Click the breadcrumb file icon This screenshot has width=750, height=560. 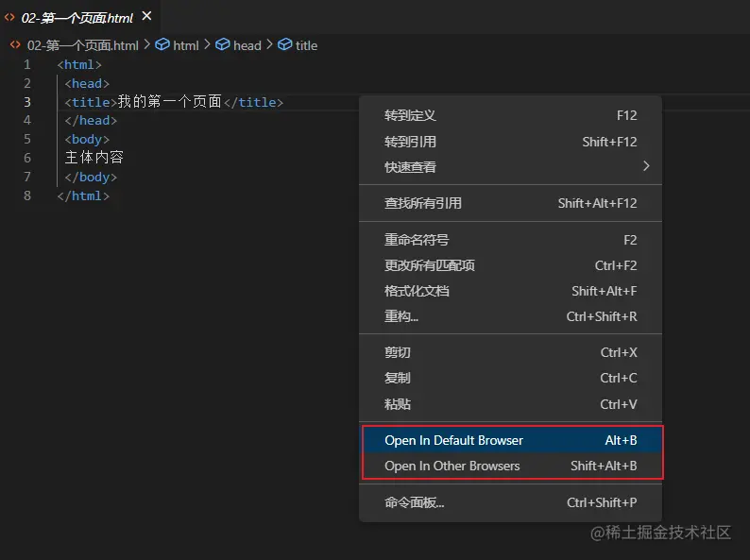(x=15, y=45)
